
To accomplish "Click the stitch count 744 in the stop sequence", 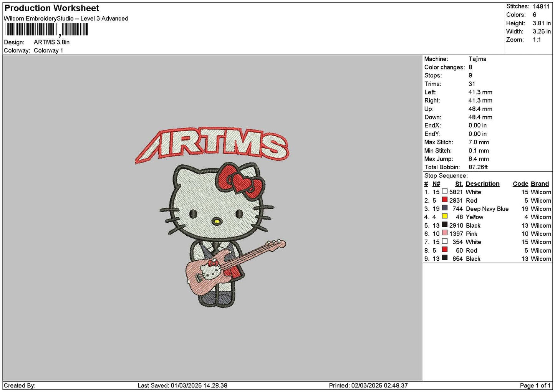I will pos(457,209).
